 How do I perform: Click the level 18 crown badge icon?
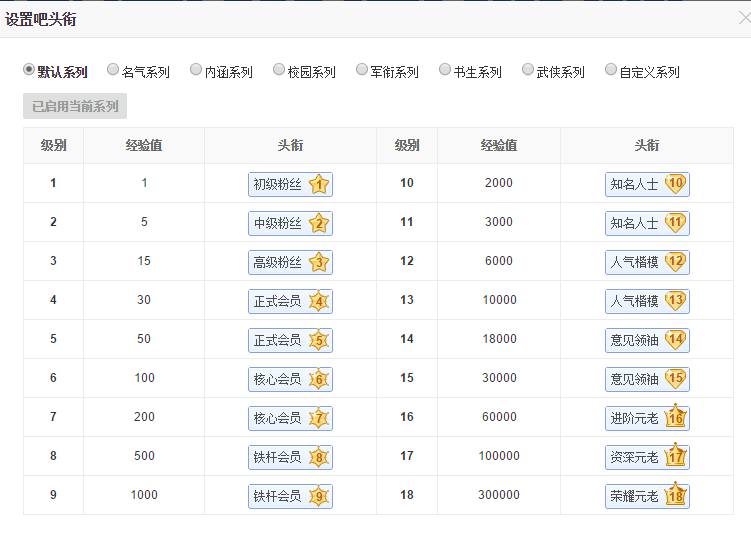[x=676, y=495]
